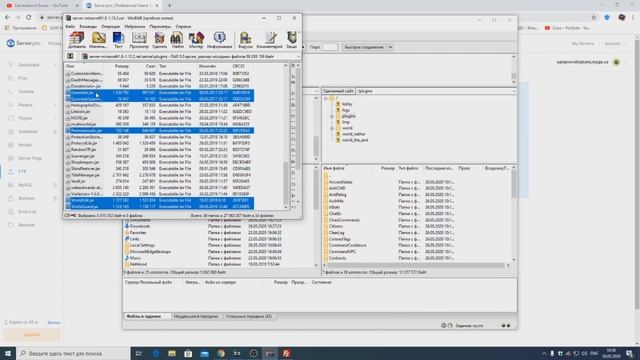Switch to the Файлы в задании tab
The height and width of the screenshot is (360, 640).
coord(144,316)
